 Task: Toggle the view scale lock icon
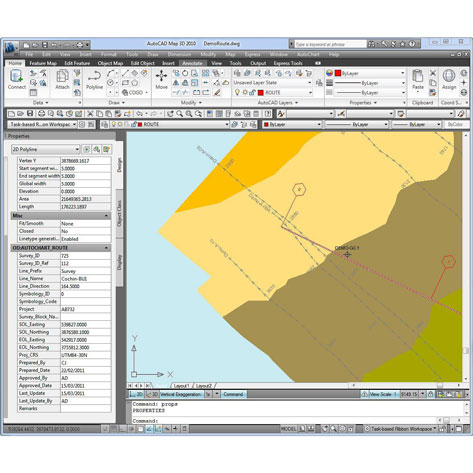[x=430, y=394]
